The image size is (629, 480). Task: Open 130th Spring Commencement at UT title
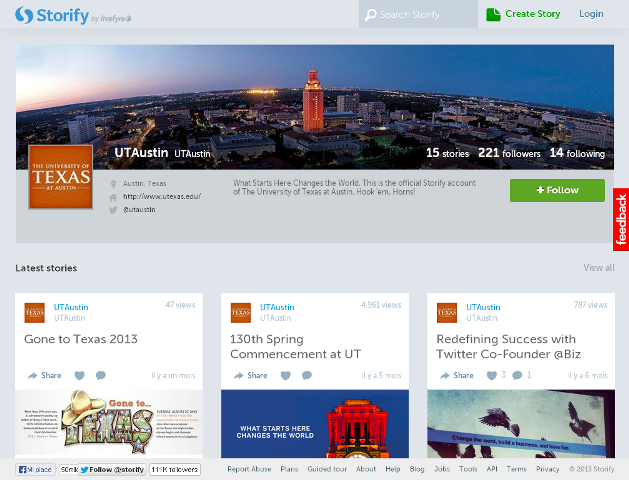tap(295, 347)
